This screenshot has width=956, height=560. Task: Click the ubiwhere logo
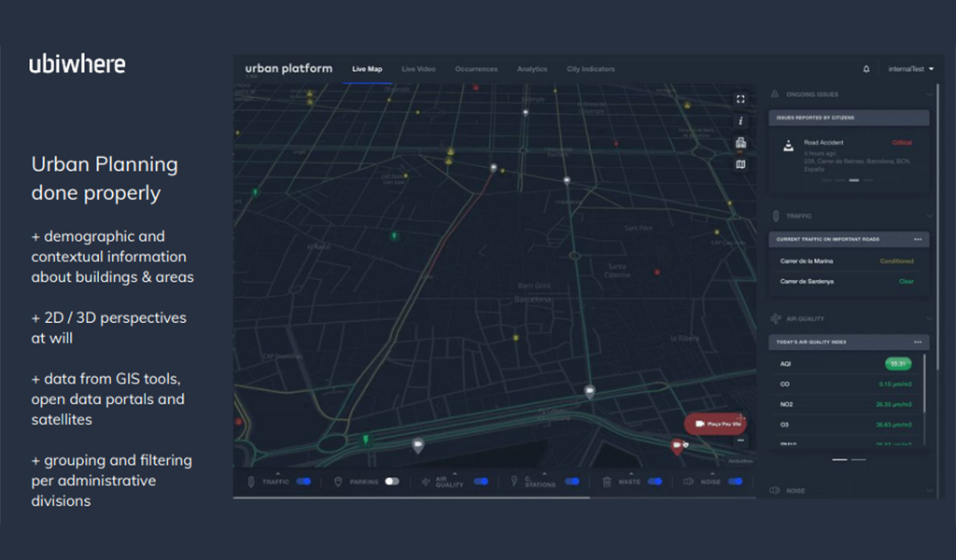(77, 64)
